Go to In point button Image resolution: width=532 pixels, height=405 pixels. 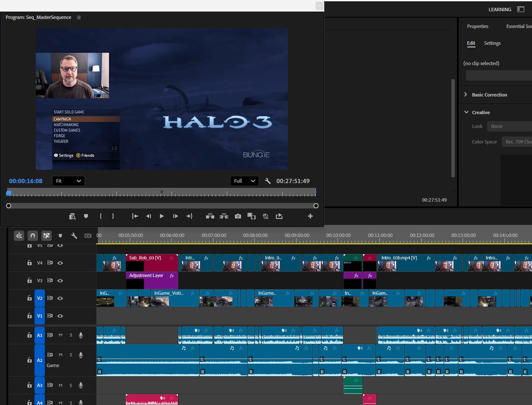click(135, 216)
